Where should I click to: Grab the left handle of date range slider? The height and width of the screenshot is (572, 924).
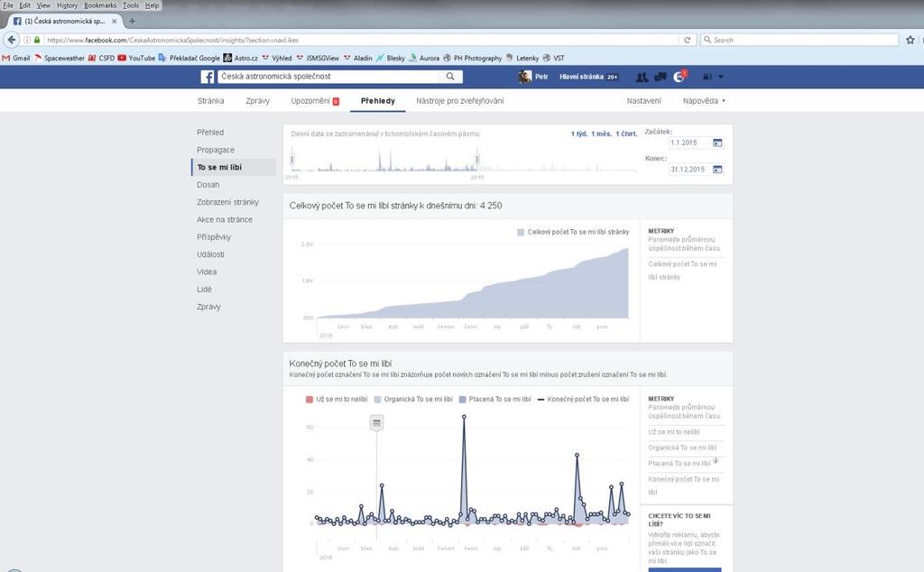coord(291,158)
